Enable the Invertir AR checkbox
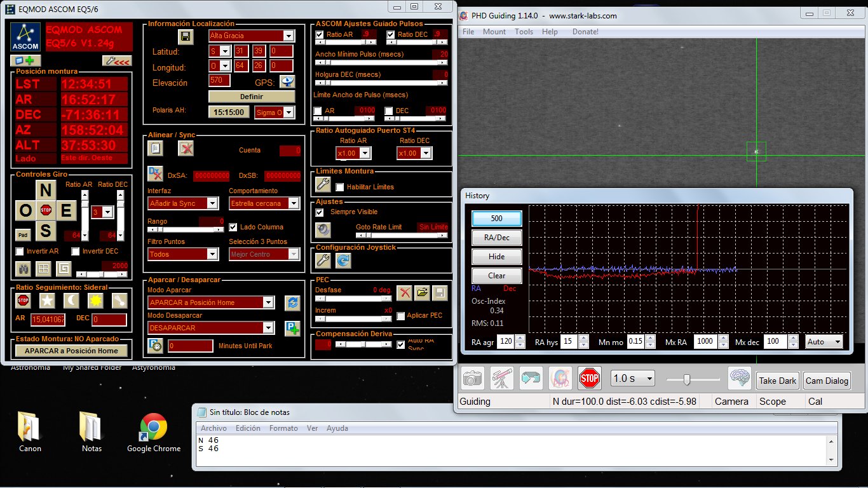The width and height of the screenshot is (868, 488). (x=20, y=252)
